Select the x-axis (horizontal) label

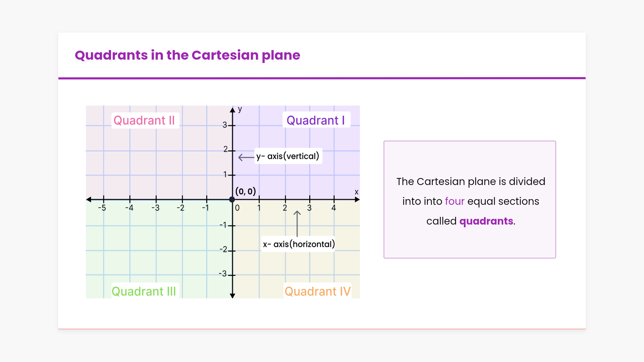point(299,244)
